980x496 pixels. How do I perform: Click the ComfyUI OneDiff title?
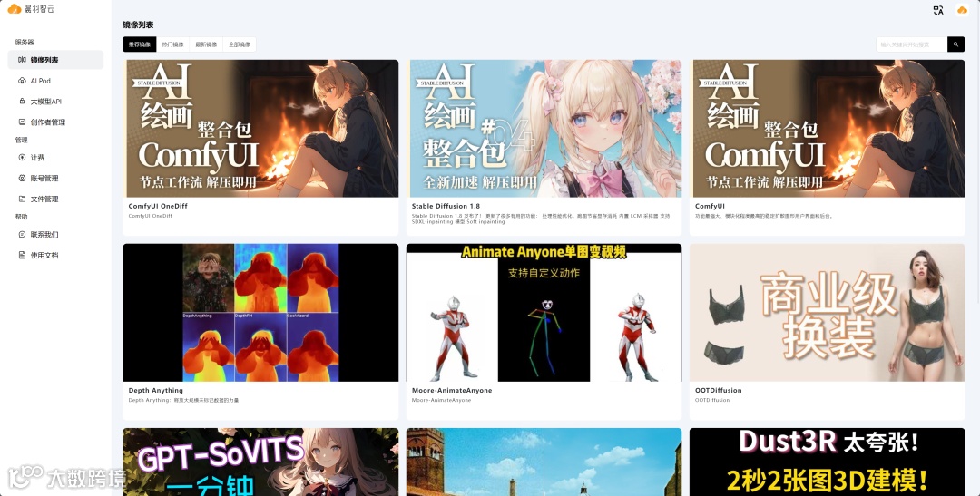click(158, 206)
